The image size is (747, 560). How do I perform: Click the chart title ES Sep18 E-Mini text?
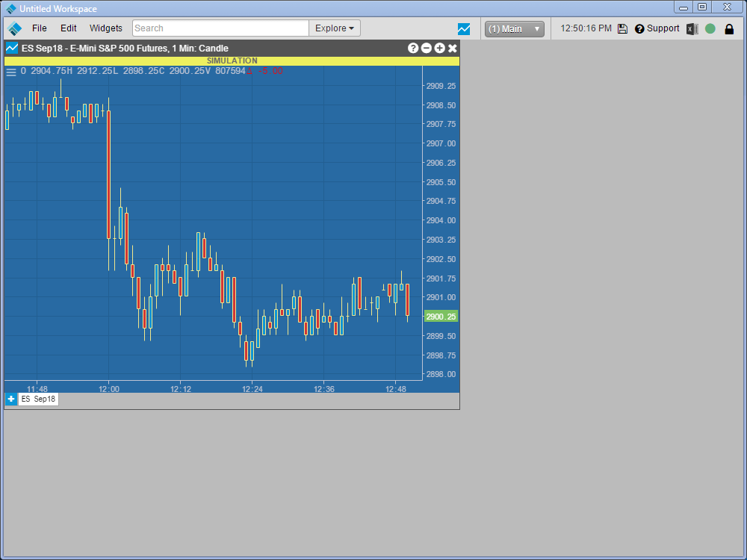(x=125, y=48)
